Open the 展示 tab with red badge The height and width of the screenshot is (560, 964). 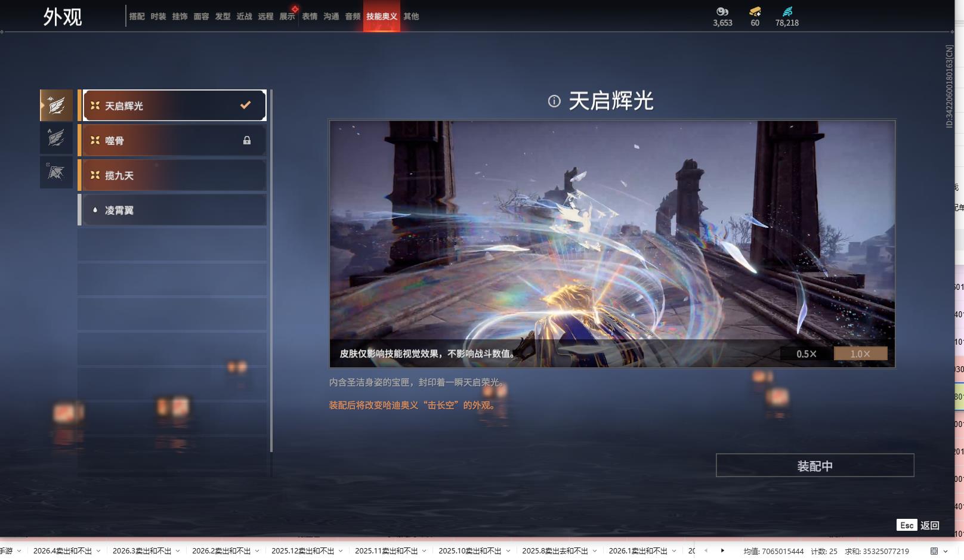coord(287,17)
